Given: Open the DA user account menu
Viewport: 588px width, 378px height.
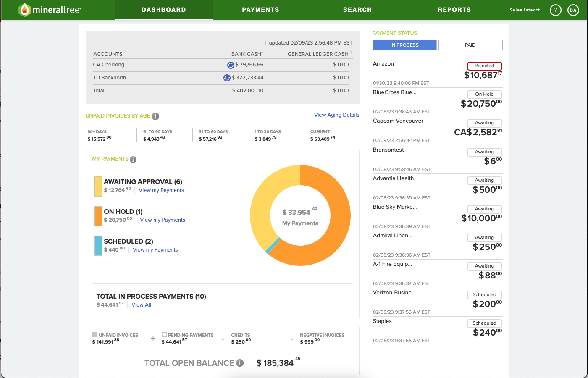Looking at the screenshot, I should (x=573, y=10).
